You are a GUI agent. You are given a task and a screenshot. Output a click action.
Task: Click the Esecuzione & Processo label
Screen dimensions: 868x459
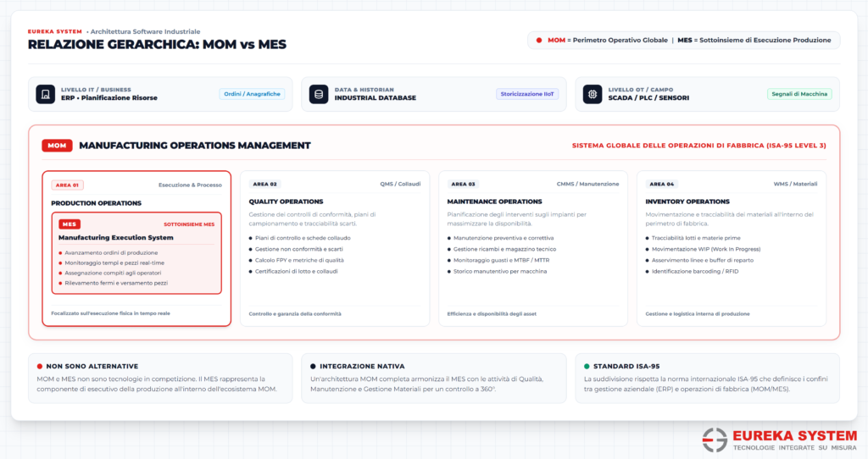click(x=190, y=185)
